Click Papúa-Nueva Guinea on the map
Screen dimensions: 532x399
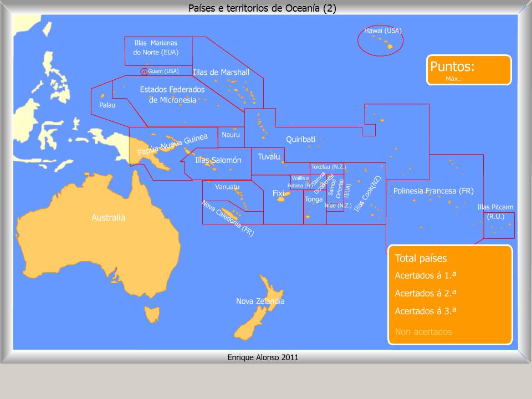click(172, 144)
